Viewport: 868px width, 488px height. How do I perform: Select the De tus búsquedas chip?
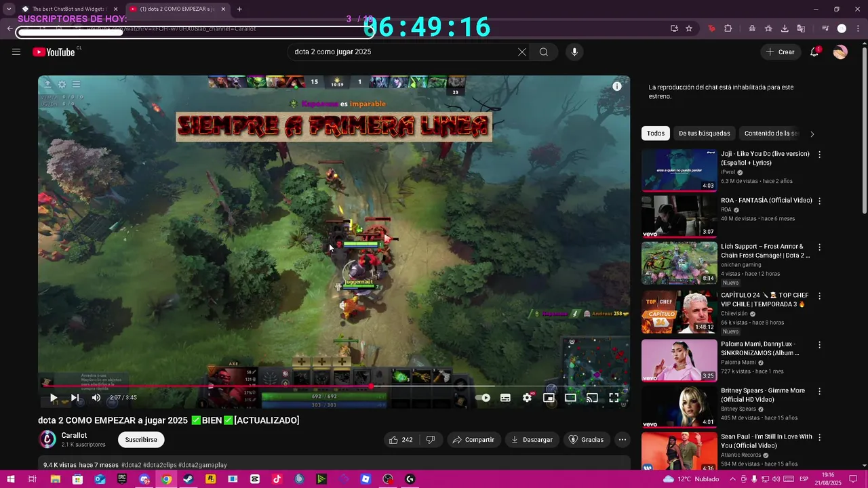click(x=705, y=134)
